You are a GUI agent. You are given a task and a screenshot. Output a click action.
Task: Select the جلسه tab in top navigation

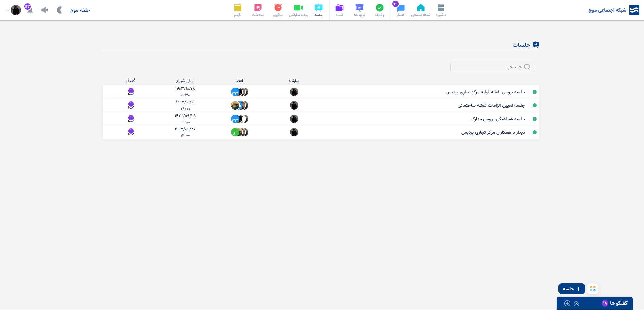(318, 10)
